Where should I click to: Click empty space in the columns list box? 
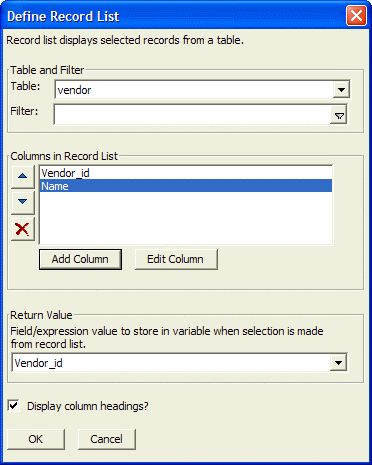186,218
